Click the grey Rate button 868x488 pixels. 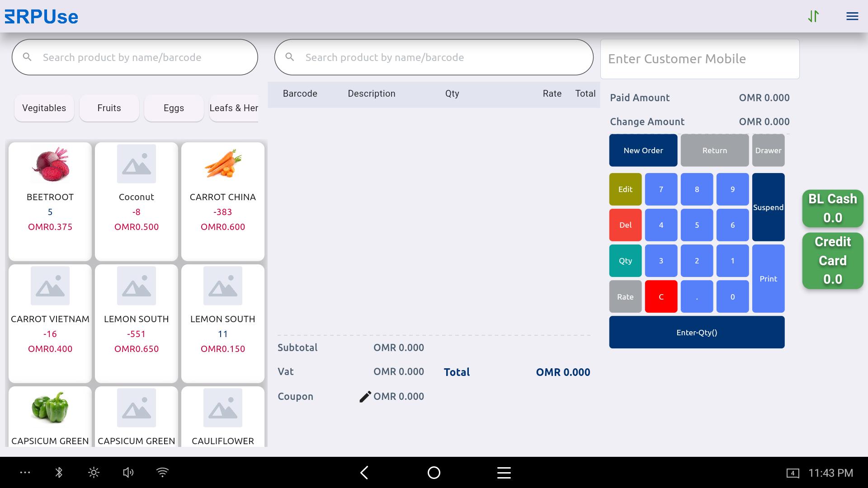[x=625, y=297]
